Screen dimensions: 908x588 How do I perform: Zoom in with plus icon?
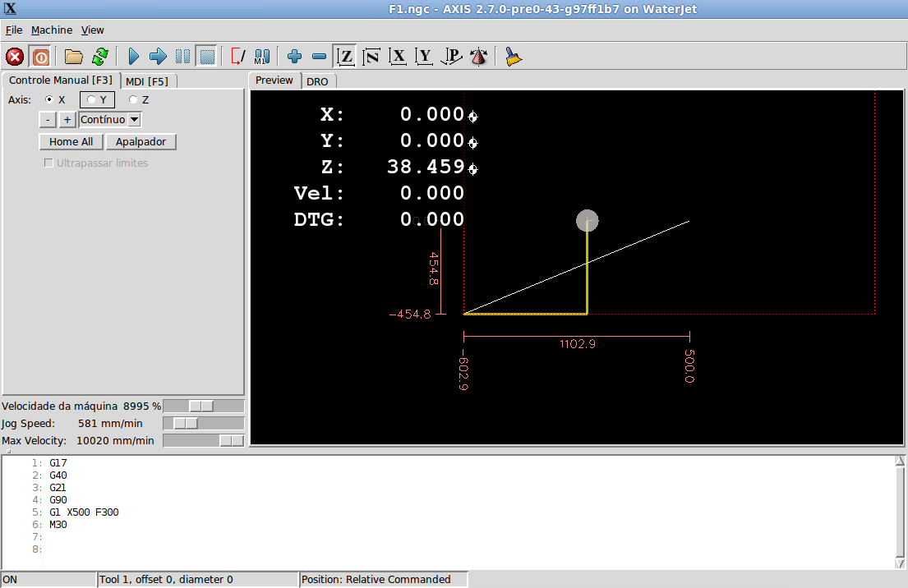coord(295,57)
